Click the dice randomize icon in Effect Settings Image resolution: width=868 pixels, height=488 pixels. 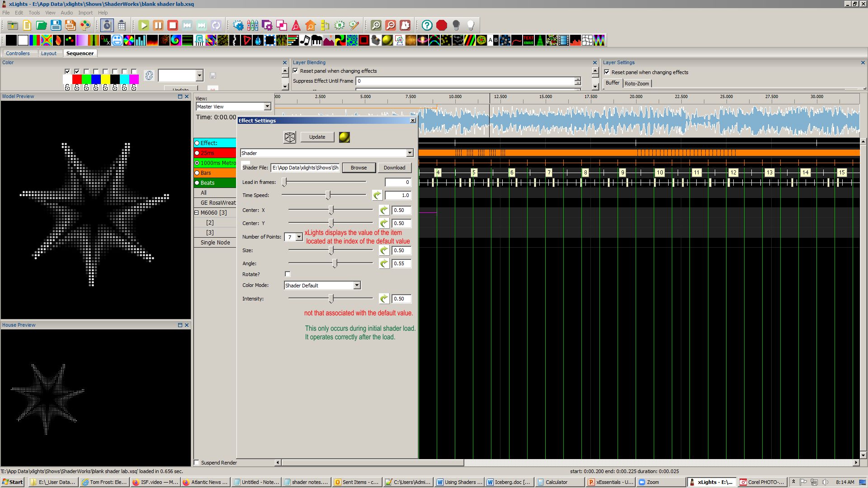tap(290, 137)
